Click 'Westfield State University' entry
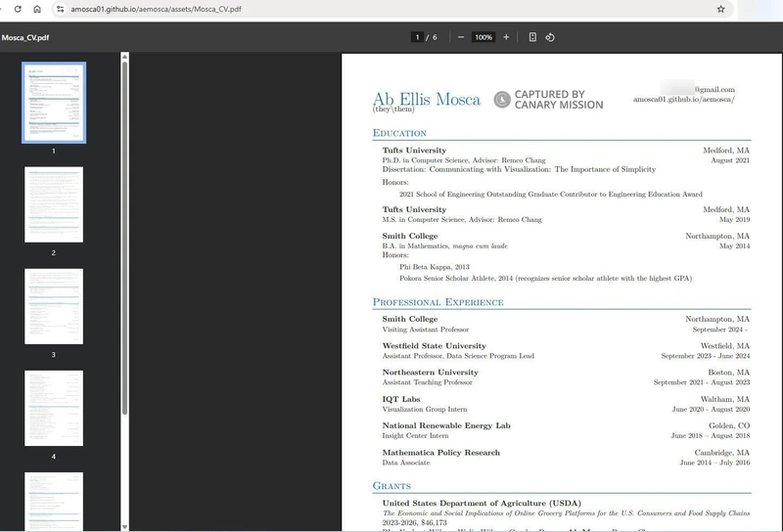This screenshot has height=532, width=783. coord(434,346)
